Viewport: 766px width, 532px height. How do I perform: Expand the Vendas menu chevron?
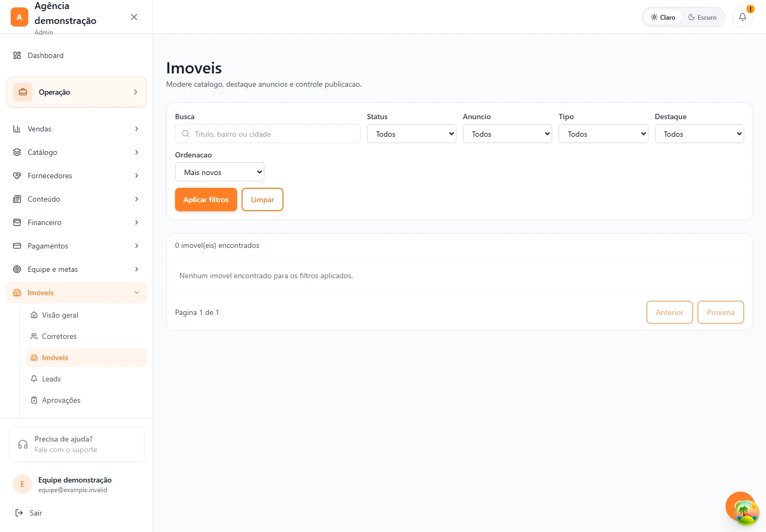click(137, 129)
